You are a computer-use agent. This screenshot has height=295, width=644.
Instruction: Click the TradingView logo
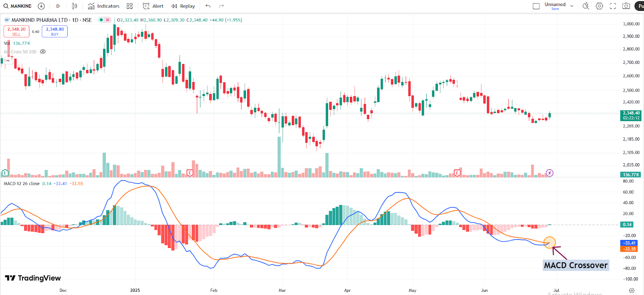pos(33,278)
